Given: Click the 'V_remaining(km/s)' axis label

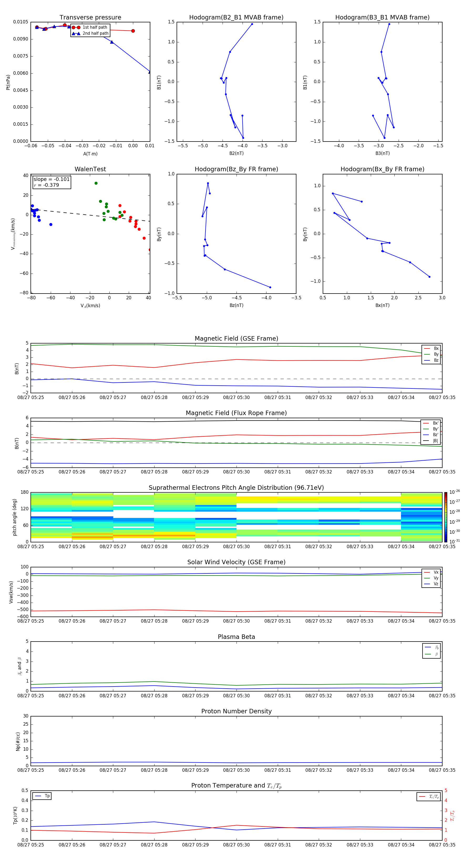Looking at the screenshot, I should 13,234.
